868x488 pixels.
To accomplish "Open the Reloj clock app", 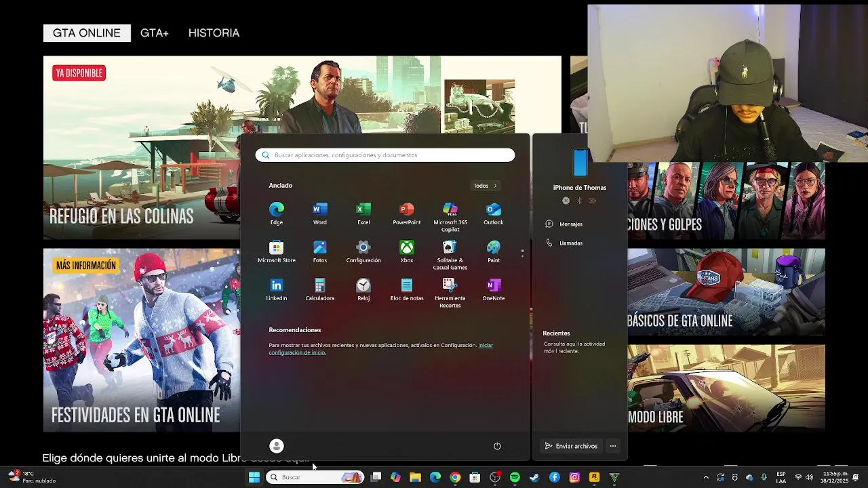I will (x=363, y=289).
